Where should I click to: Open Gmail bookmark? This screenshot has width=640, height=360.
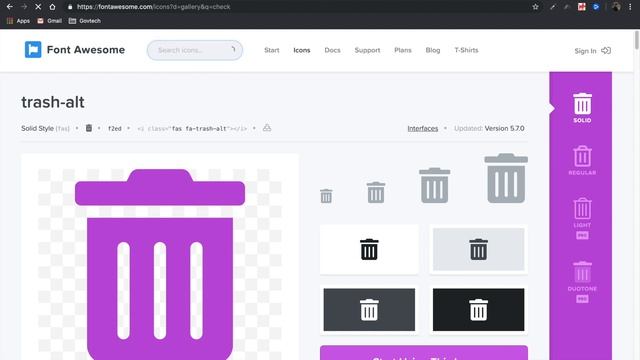(49, 21)
